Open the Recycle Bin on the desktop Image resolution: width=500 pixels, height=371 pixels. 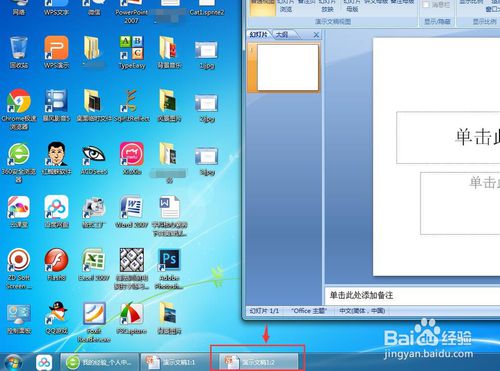pos(19,52)
